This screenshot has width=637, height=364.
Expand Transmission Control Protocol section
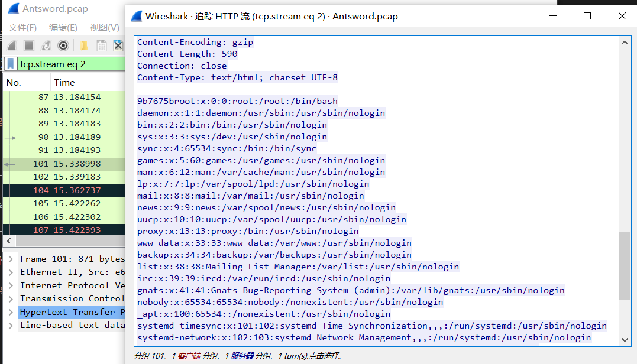point(10,298)
